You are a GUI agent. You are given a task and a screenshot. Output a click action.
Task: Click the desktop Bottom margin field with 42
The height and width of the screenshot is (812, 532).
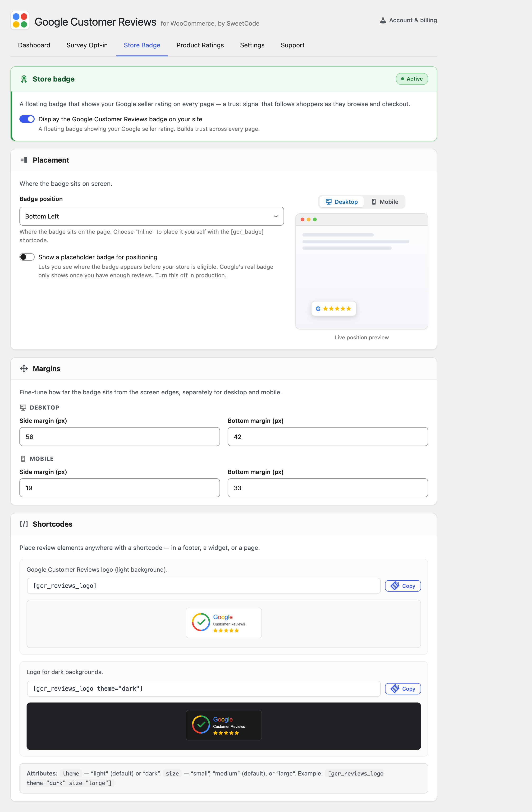pyautogui.click(x=328, y=436)
